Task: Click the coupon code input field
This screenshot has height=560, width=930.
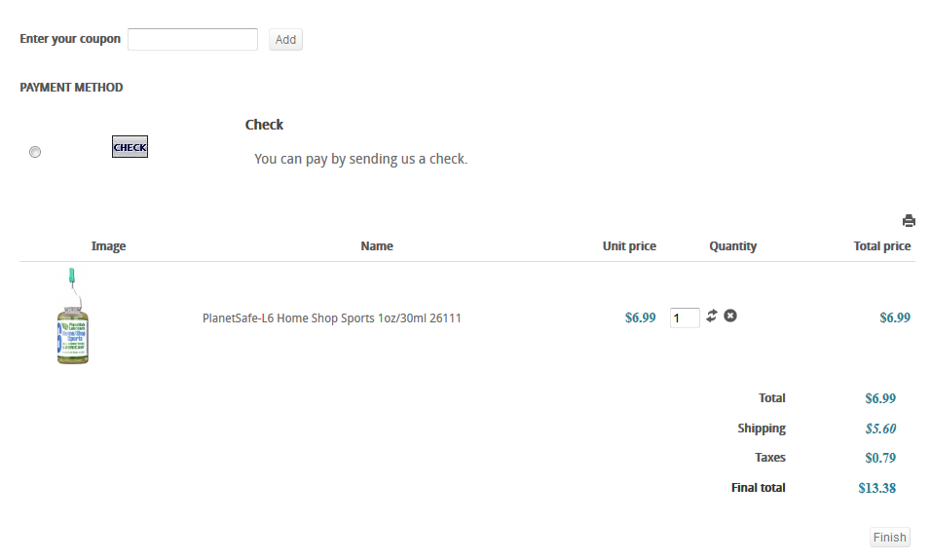Action: point(193,39)
